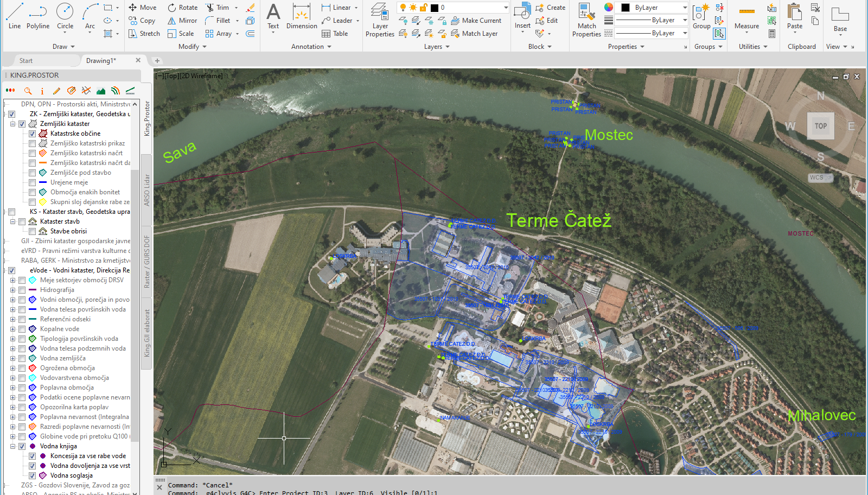Open the layer name dropdown showing 0
Viewport: 868px width, 495px height.
(506, 8)
